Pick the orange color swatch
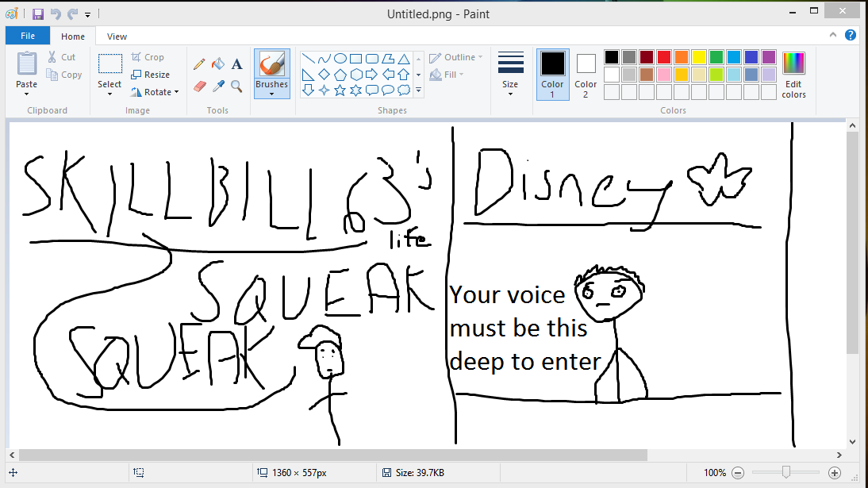The width and height of the screenshot is (868, 488). pos(682,57)
